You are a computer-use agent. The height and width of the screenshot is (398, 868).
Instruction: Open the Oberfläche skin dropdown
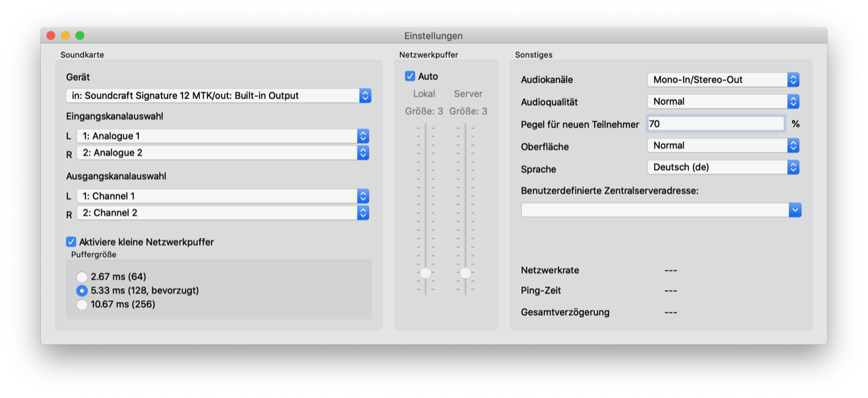(723, 146)
